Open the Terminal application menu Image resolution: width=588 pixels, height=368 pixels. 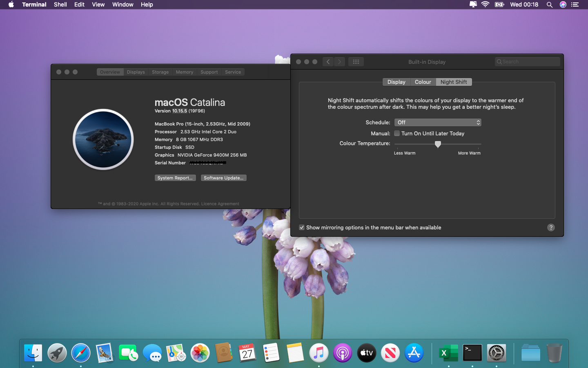pos(34,4)
